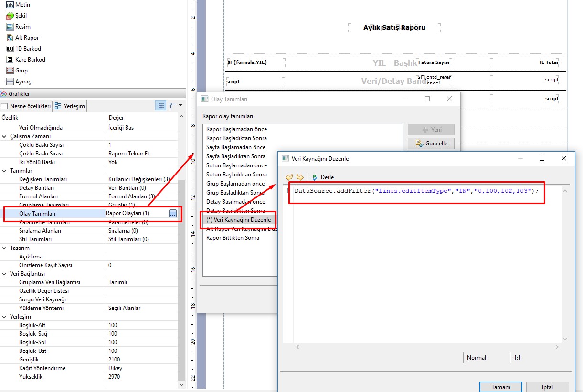Collapse the Tanımlar property group
This screenshot has width=583, height=392.
(5, 171)
